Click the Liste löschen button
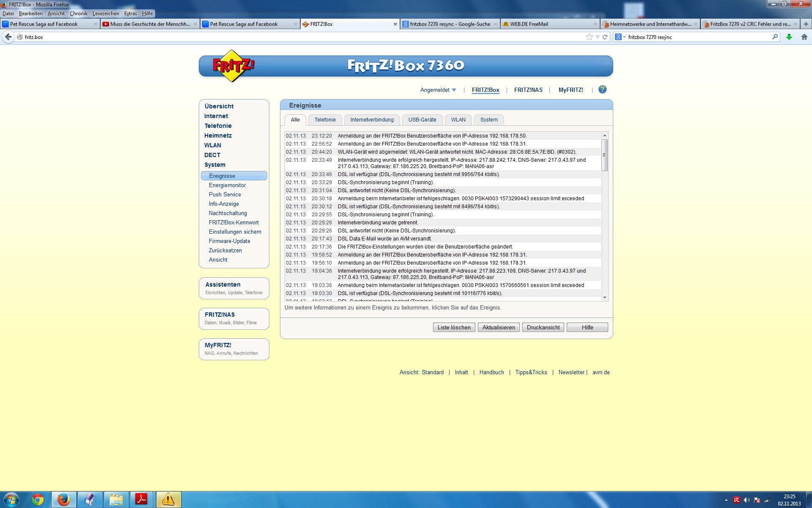Image resolution: width=812 pixels, height=508 pixels. (x=454, y=327)
